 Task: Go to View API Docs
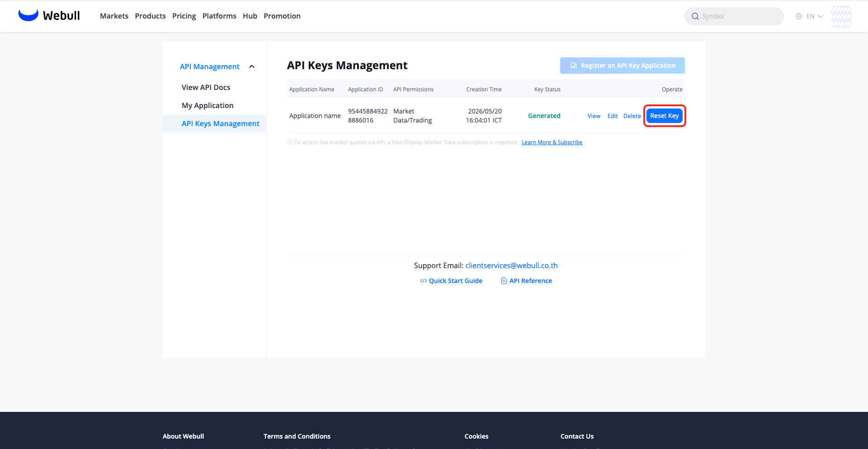click(206, 87)
